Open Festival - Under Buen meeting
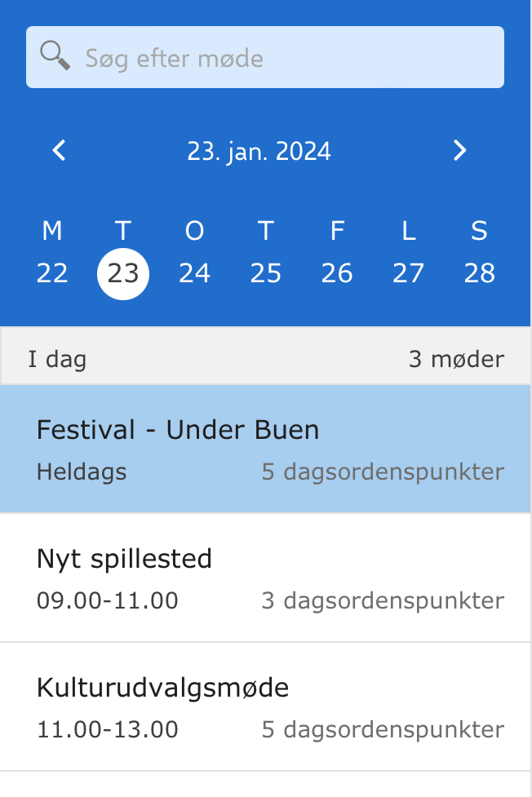Image resolution: width=532 pixels, height=797 pixels. [x=178, y=430]
